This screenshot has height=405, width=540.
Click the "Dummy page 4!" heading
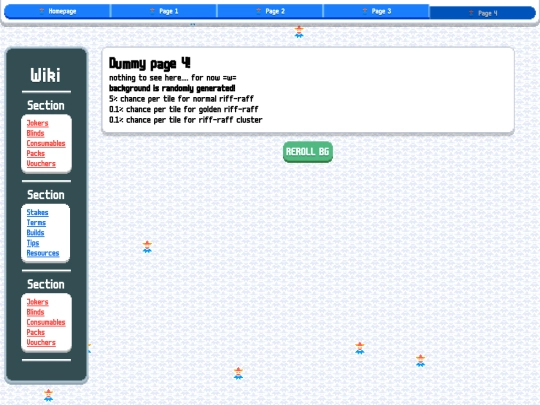pyautogui.click(x=149, y=63)
